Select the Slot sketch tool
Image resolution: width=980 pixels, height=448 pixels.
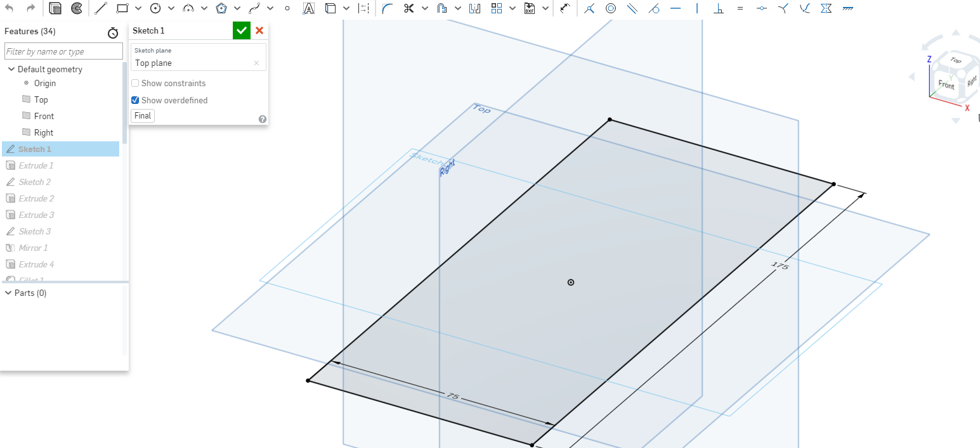(x=442, y=8)
